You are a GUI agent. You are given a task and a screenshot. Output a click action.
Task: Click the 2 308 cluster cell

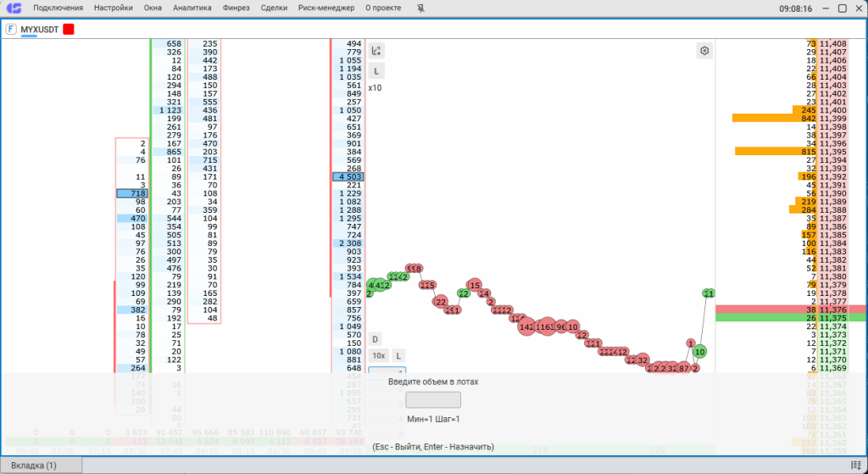click(347, 243)
